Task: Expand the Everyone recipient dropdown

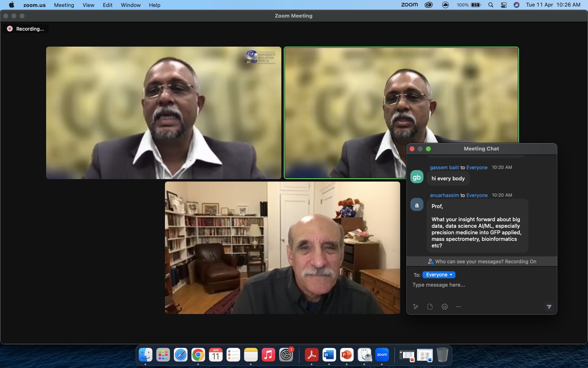Action: click(x=439, y=275)
